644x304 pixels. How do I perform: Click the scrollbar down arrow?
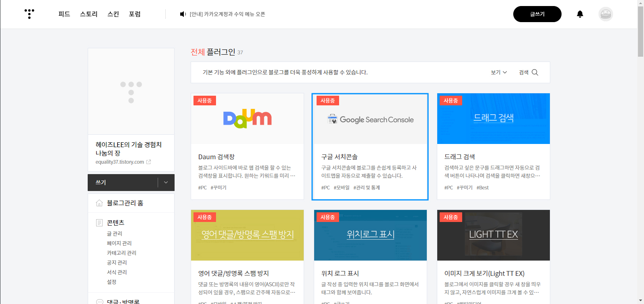(640, 301)
